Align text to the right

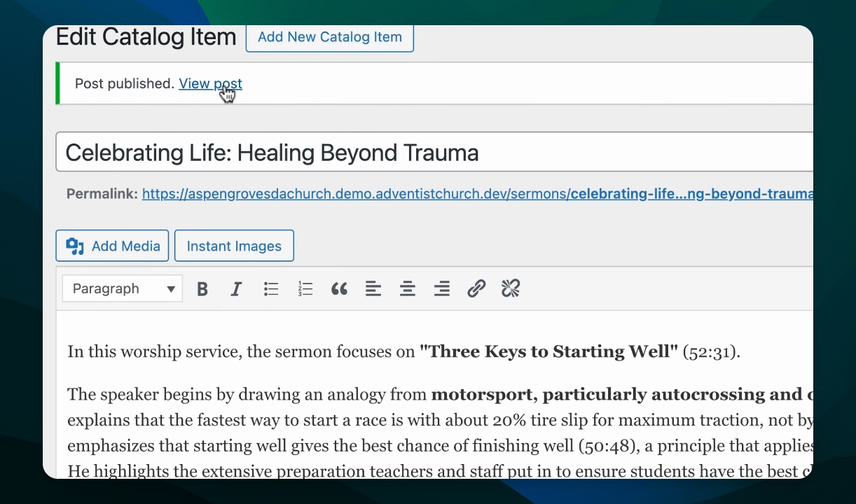442,288
